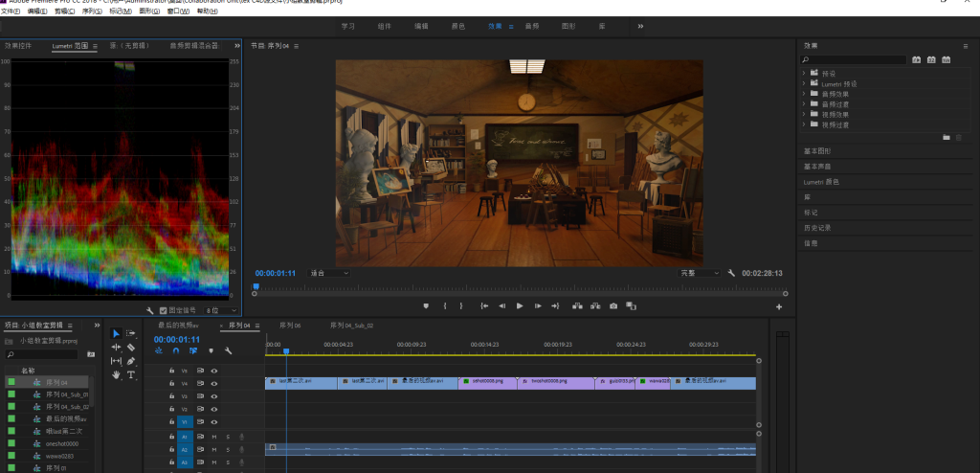Select the Selection arrow tool
Image resolution: width=980 pixels, height=473 pixels.
(116, 333)
